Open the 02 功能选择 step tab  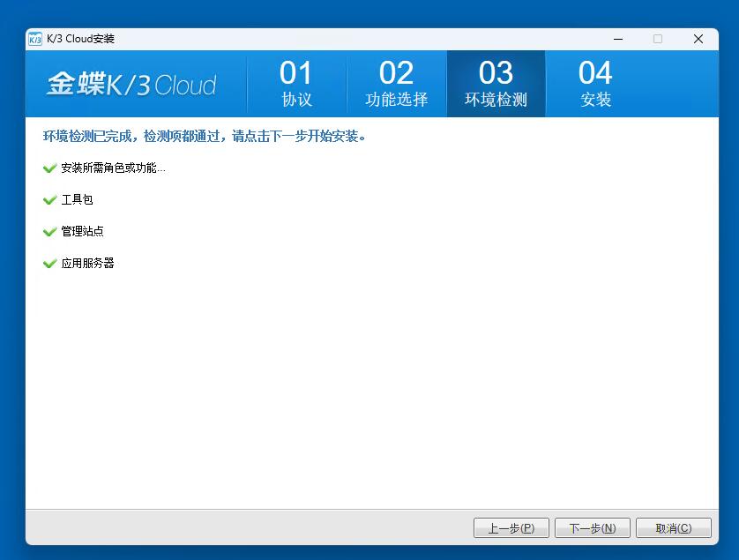pyautogui.click(x=396, y=84)
